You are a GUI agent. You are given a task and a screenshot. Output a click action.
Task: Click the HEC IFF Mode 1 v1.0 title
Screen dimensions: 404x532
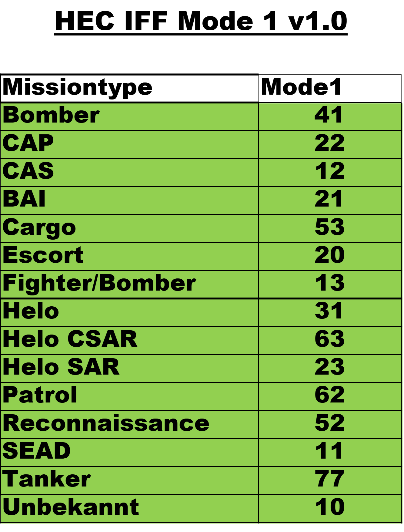tap(201, 21)
